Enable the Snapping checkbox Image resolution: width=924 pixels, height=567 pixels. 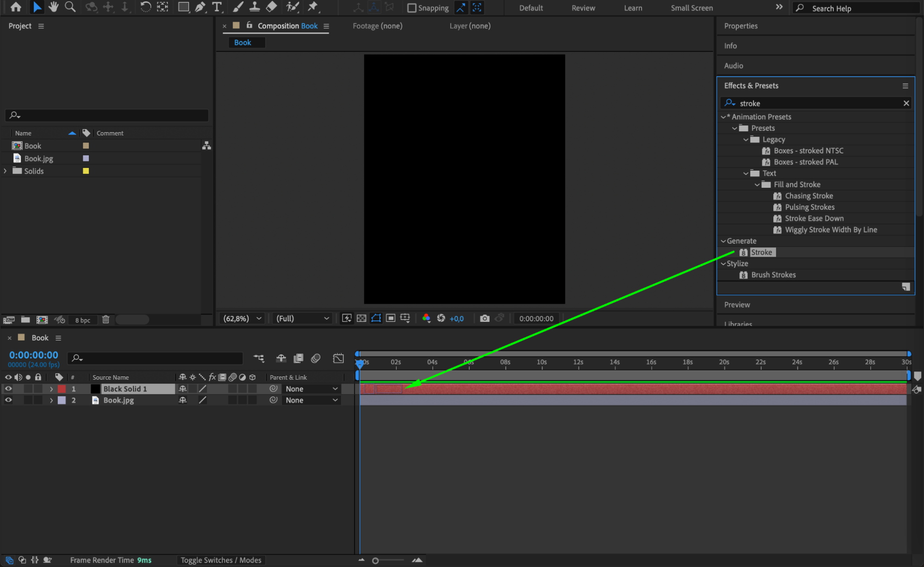click(411, 8)
